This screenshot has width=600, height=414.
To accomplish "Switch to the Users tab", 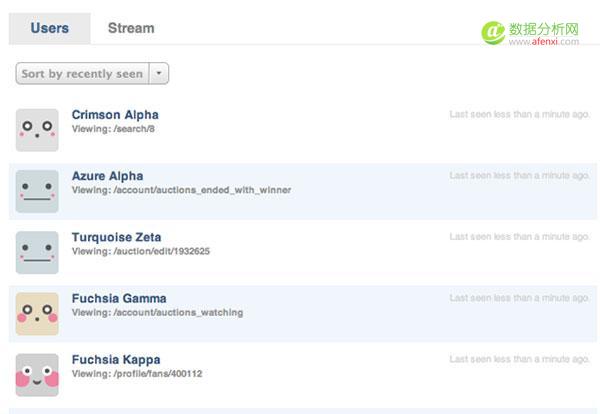I will tap(50, 28).
